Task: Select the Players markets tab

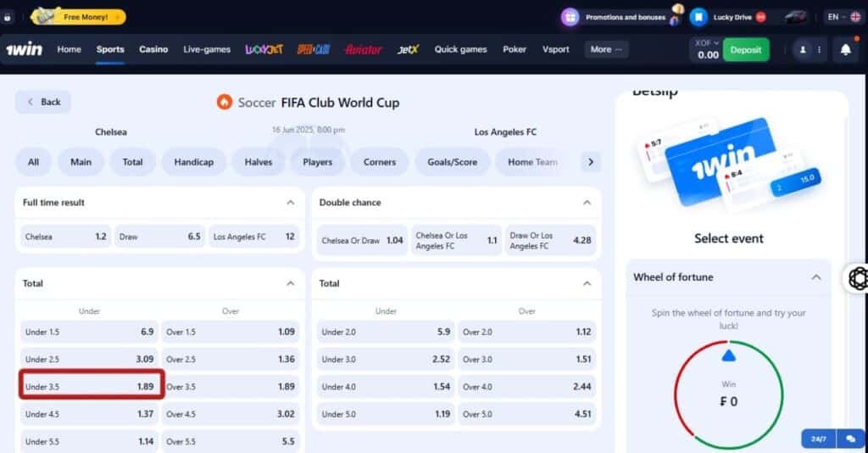Action: point(318,162)
